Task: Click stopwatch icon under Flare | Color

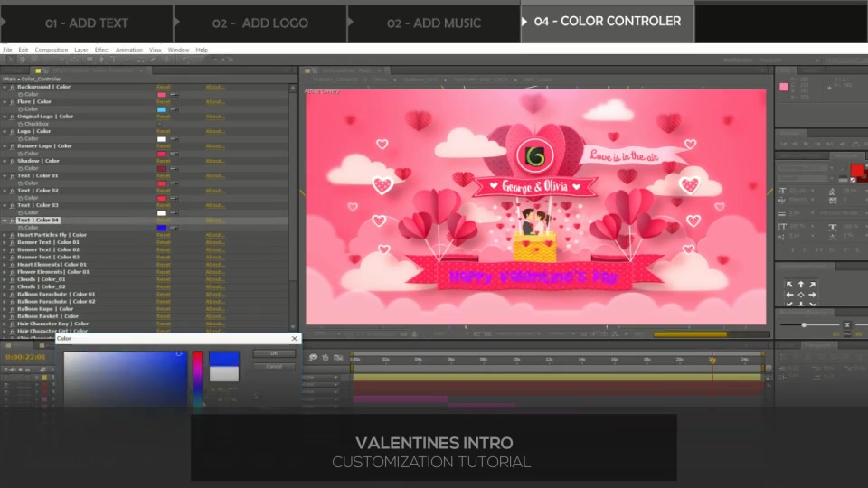Action: coord(21,109)
